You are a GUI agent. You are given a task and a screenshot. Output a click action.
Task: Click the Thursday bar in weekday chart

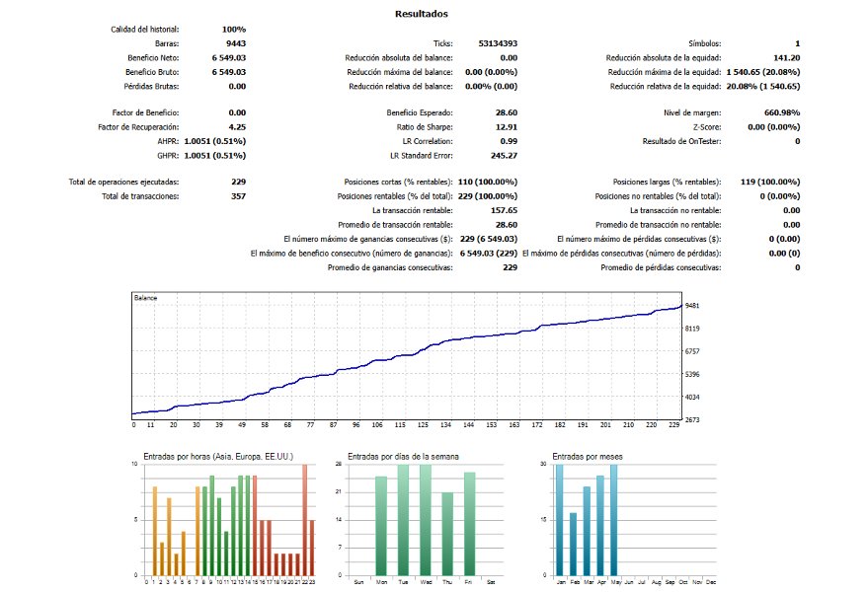pyautogui.click(x=447, y=534)
